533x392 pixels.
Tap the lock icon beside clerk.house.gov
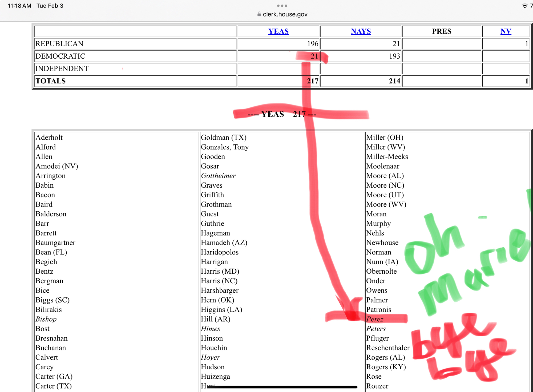[259, 14]
